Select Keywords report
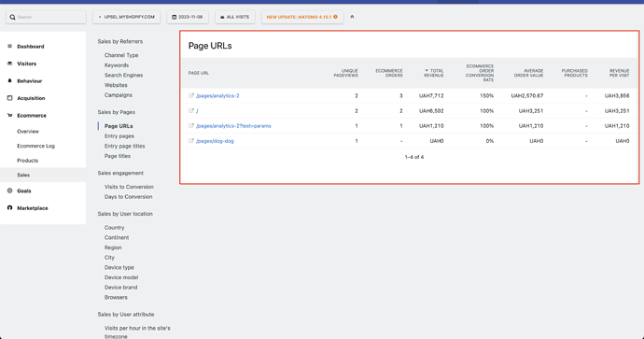The height and width of the screenshot is (339, 644). [117, 65]
